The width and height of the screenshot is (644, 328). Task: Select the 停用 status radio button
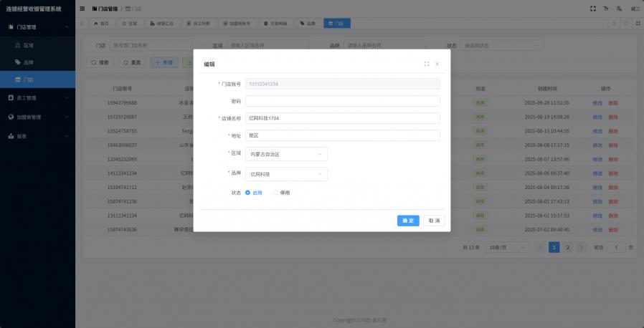coord(275,193)
